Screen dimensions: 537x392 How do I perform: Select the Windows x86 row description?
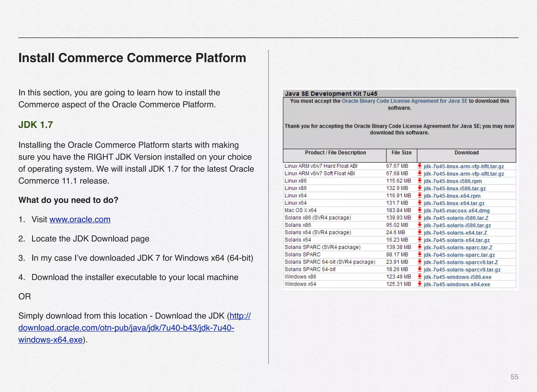pos(300,276)
